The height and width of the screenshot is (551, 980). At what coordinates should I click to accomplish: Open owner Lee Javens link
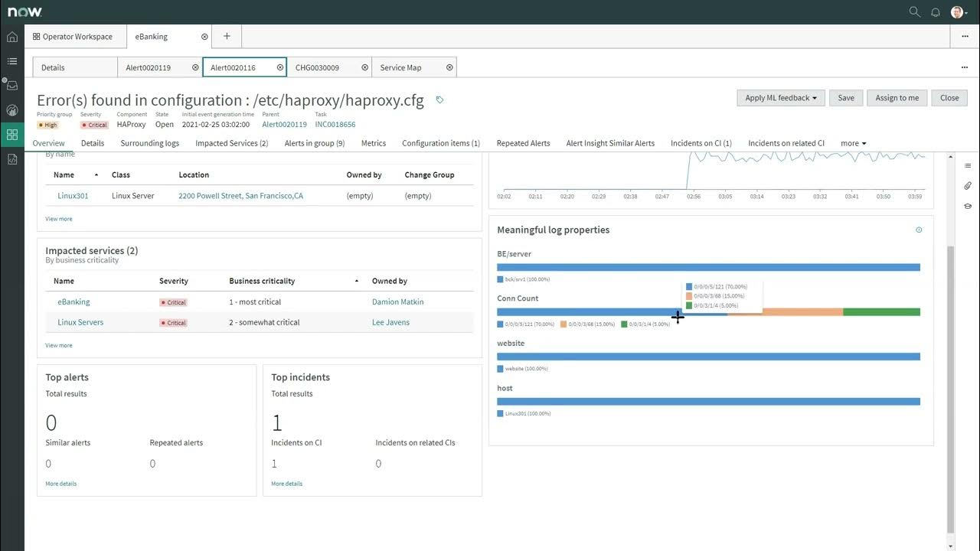(390, 322)
